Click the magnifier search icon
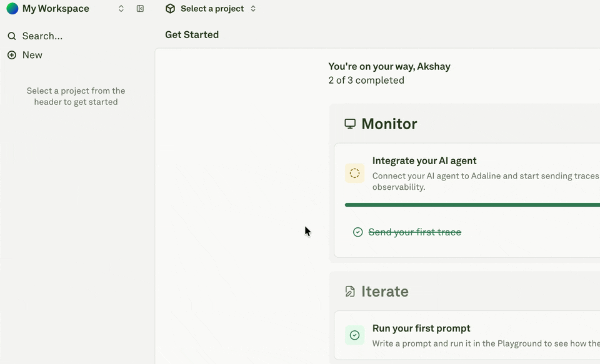Image resolution: width=600 pixels, height=364 pixels. (12, 36)
